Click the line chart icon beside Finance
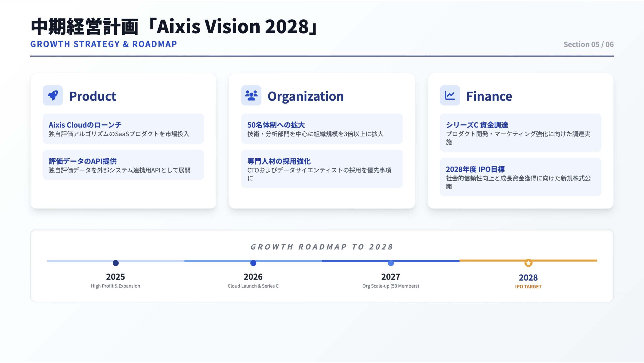Screen dimensions: 644x363 click(450, 95)
